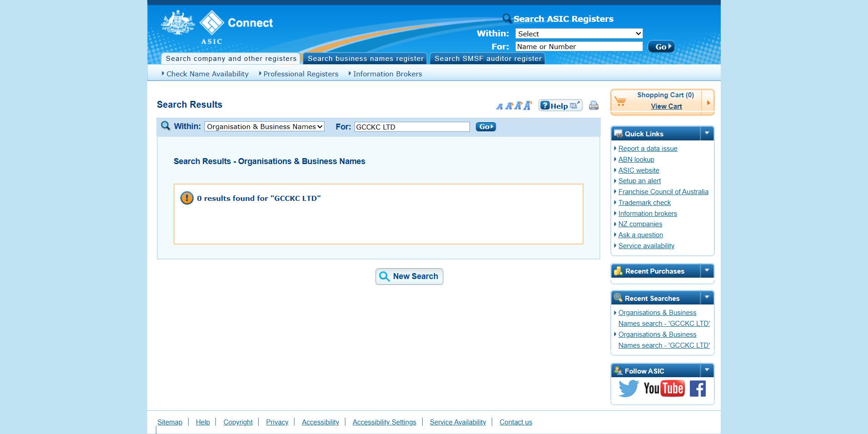868x434 pixels.
Task: Open the Report a data issue link
Action: (648, 149)
